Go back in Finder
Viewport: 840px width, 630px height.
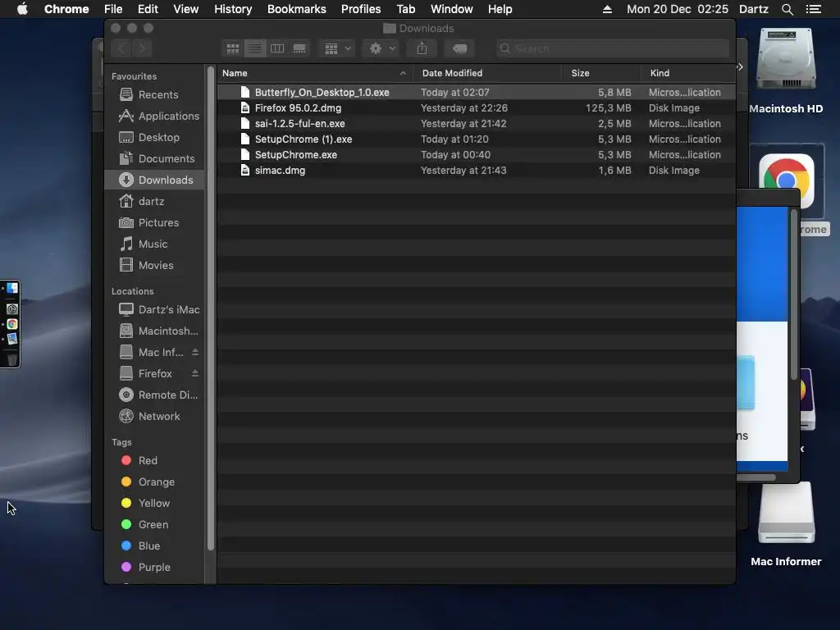coord(121,48)
